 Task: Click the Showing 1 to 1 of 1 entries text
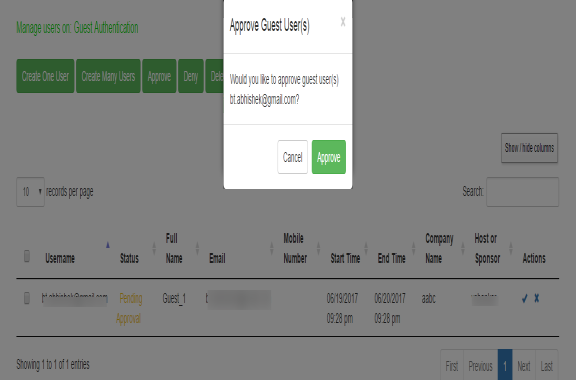[53, 364]
